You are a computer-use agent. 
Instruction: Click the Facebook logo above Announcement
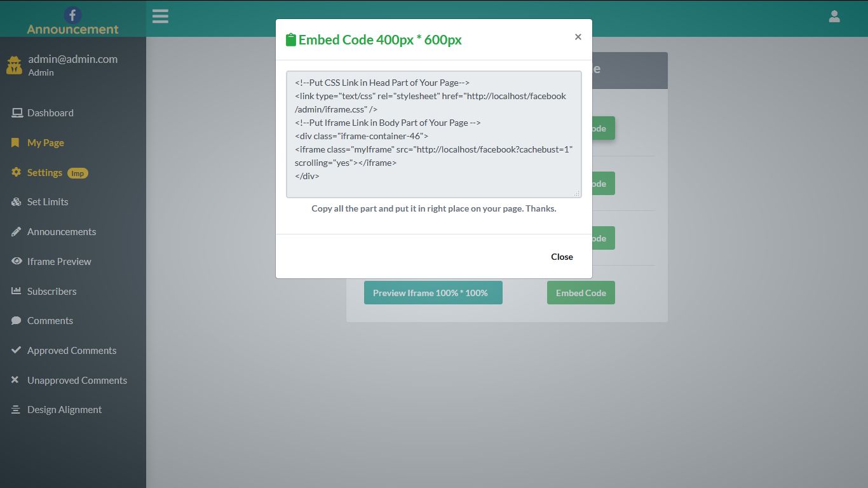coord(72,15)
